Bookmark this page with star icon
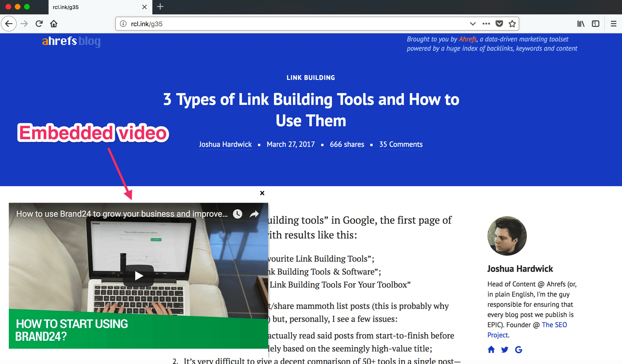This screenshot has width=622, height=364. point(512,24)
